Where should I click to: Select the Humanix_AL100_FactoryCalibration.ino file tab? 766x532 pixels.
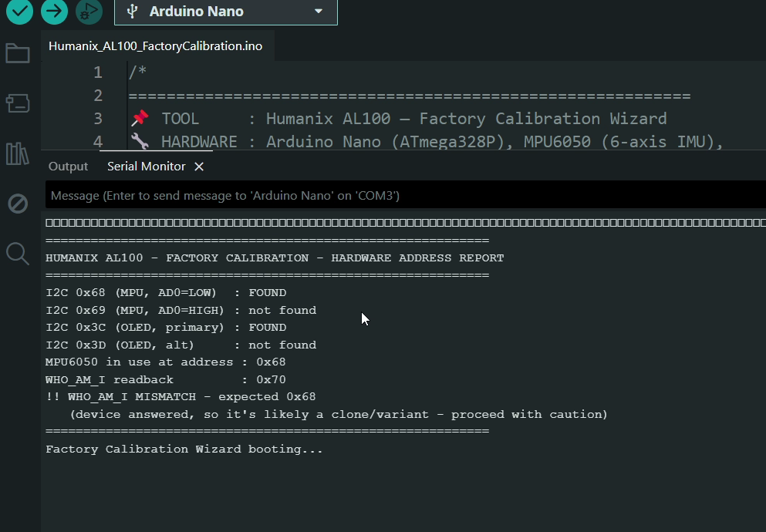[x=156, y=46]
